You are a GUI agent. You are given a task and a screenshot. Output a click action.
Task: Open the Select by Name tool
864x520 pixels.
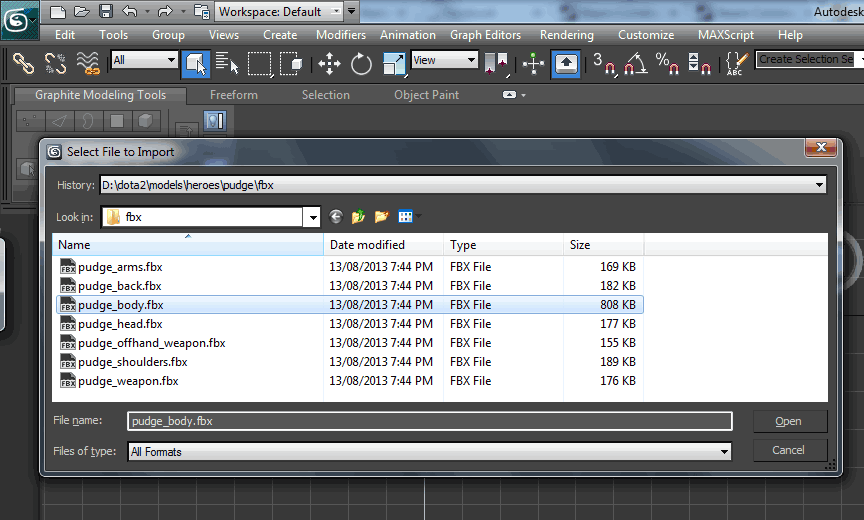227,63
